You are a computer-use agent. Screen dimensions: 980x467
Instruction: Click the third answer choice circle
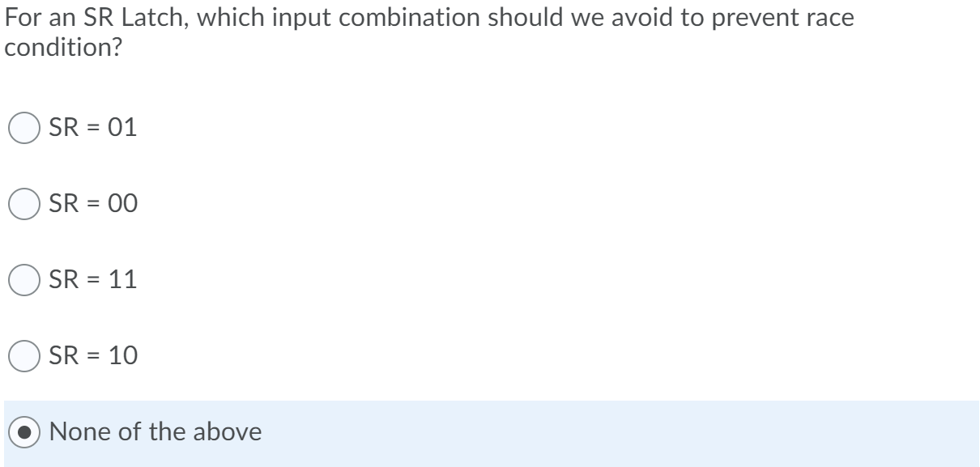(x=25, y=278)
